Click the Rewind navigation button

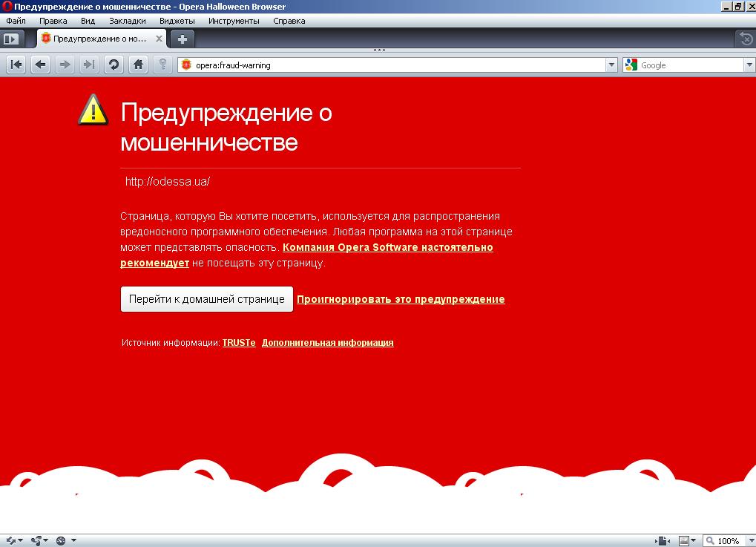[x=16, y=65]
